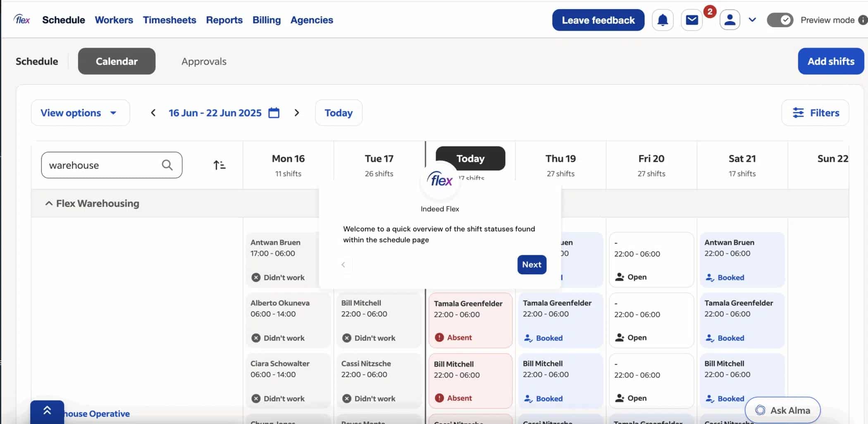Viewport: 868px width, 424px height.
Task: Open the Timesheets menu item
Action: [x=169, y=20]
